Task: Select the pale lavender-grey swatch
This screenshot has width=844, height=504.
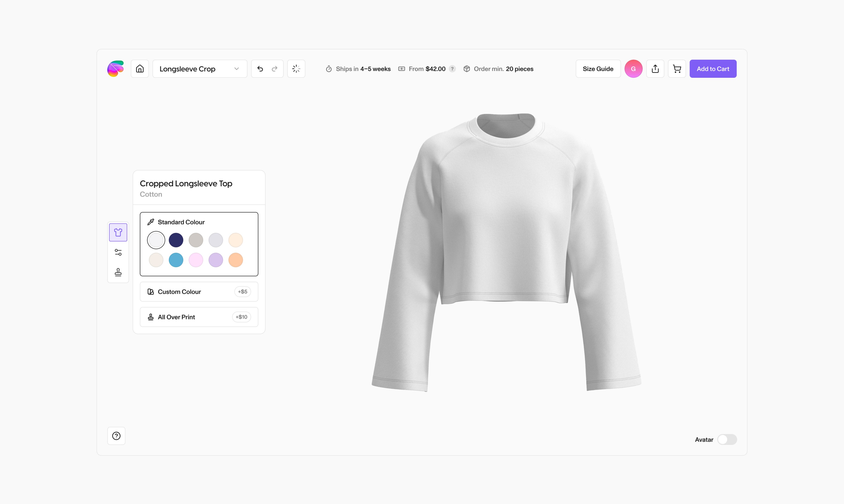Action: click(x=216, y=240)
